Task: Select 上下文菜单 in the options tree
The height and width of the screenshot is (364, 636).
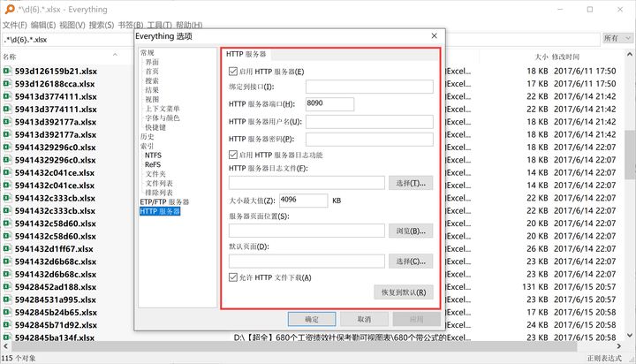Action: pyautogui.click(x=163, y=109)
